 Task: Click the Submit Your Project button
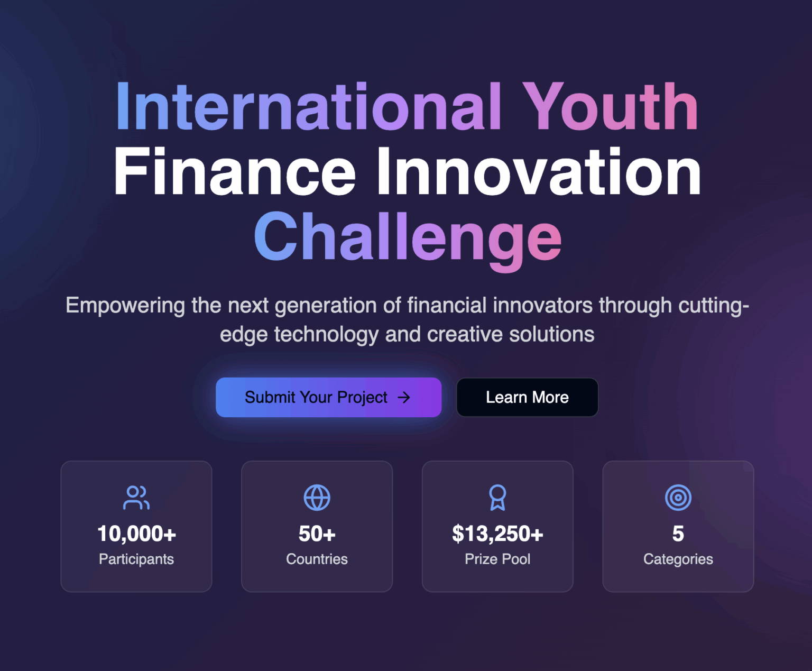[328, 397]
